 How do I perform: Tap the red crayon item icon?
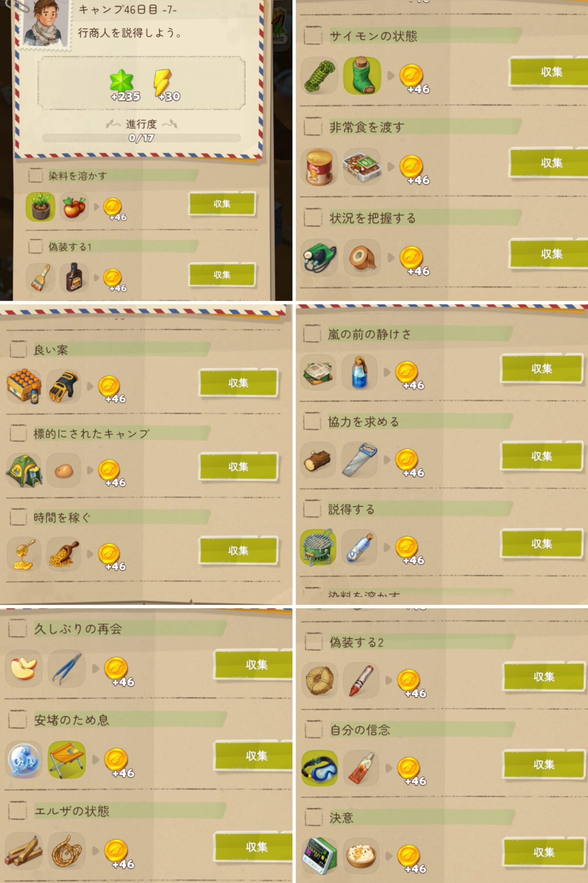coord(361,680)
